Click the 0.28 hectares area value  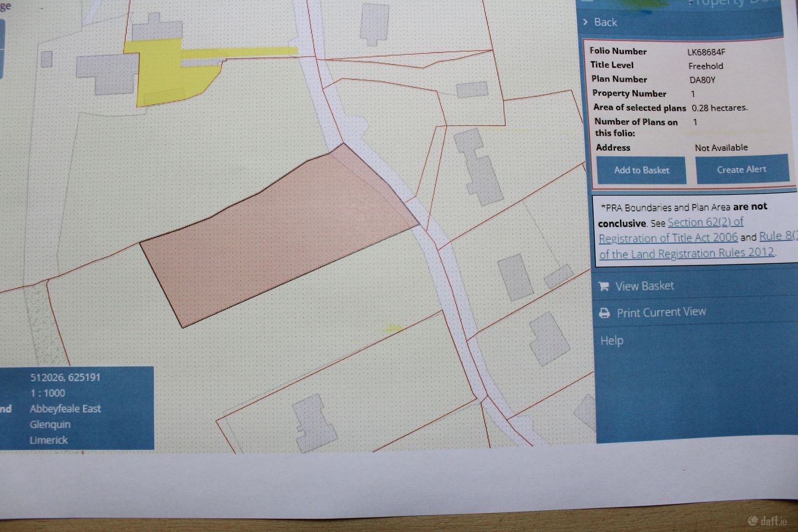pos(719,108)
